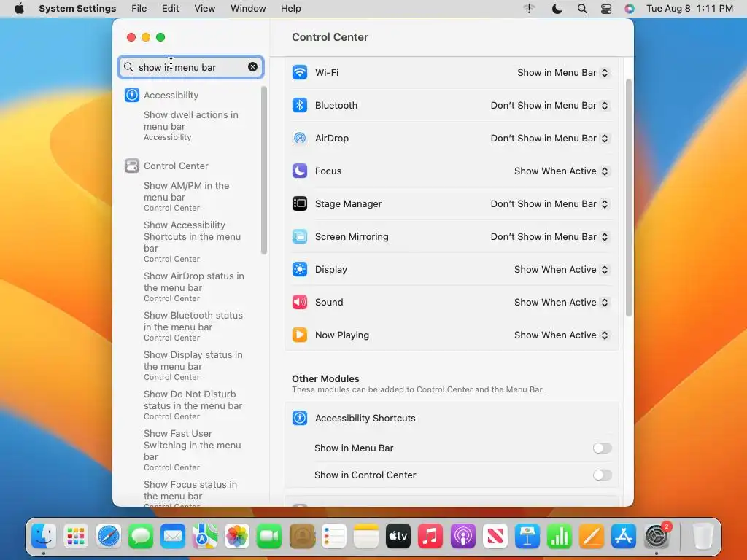Select the Control Center sidebar category icon
747x560 pixels.
coord(132,166)
